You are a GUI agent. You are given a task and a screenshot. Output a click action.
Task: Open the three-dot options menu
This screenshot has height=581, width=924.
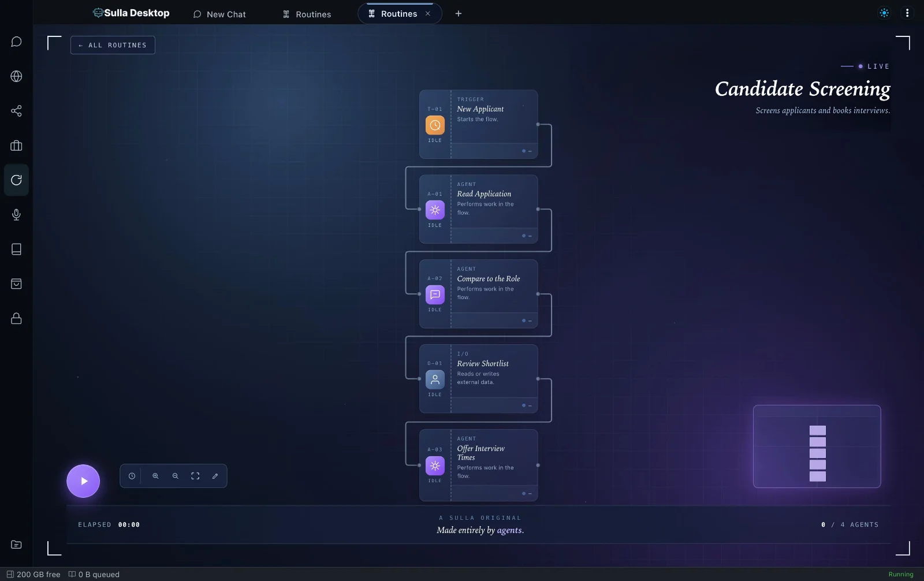point(907,13)
